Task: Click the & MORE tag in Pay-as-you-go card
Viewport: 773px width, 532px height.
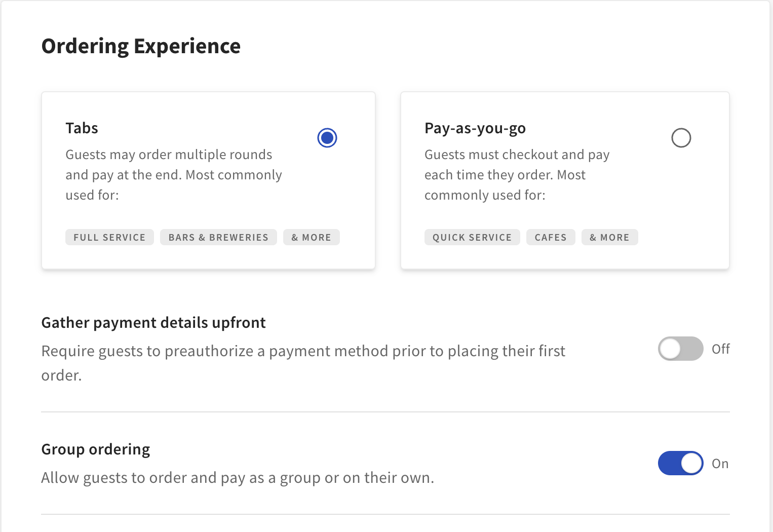Action: coord(609,237)
